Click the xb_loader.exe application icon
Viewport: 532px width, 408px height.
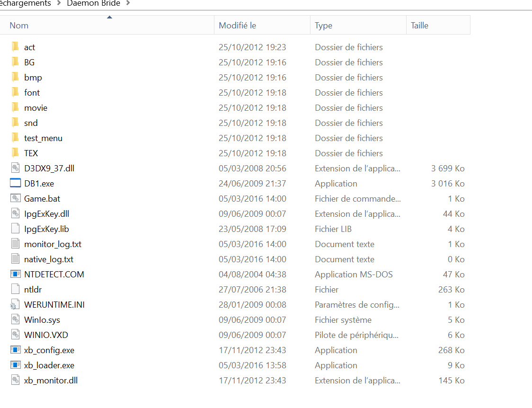(16, 365)
